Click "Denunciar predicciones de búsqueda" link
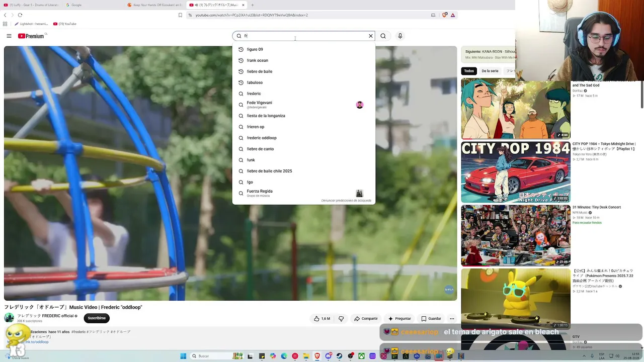The height and width of the screenshot is (362, 644). (x=346, y=201)
